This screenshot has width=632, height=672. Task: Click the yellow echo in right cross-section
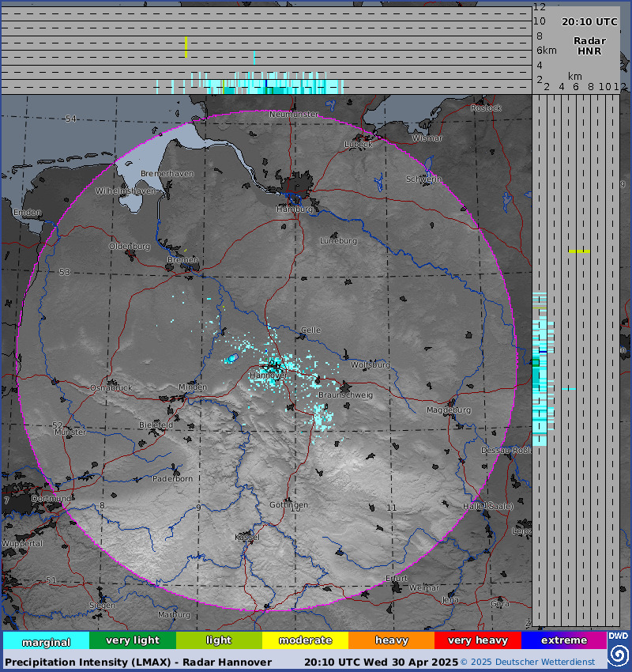[x=579, y=251]
